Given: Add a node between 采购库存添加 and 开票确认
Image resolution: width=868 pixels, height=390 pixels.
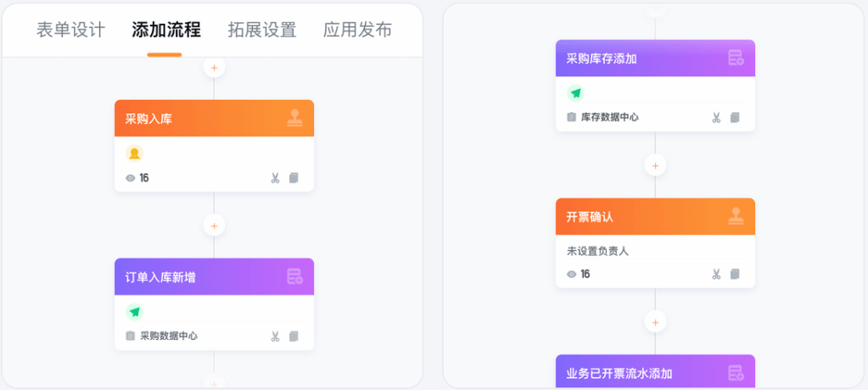Looking at the screenshot, I should tap(655, 165).
